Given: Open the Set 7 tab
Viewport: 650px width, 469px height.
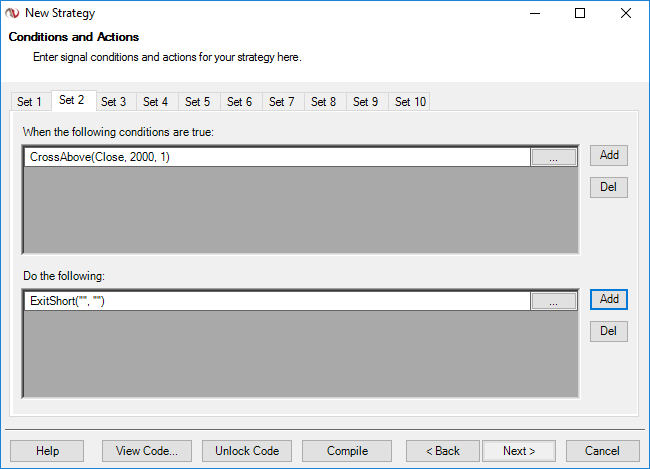Looking at the screenshot, I should pyautogui.click(x=281, y=102).
